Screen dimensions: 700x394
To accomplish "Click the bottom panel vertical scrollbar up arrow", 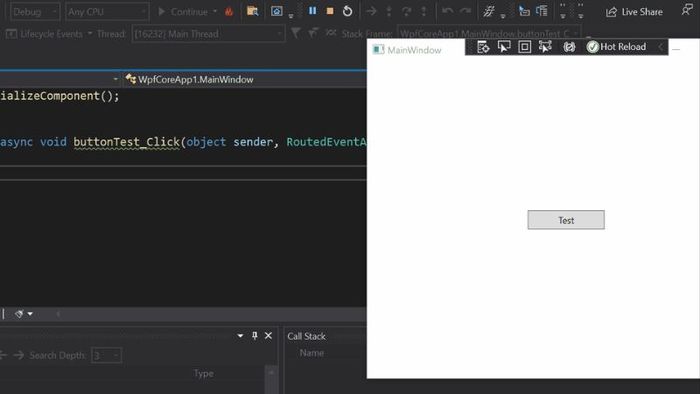I will (271, 372).
